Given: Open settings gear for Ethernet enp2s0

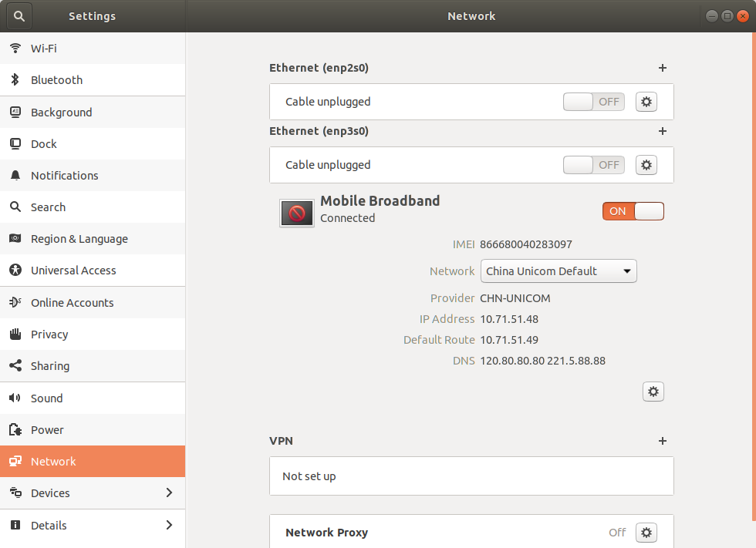Looking at the screenshot, I should point(646,102).
